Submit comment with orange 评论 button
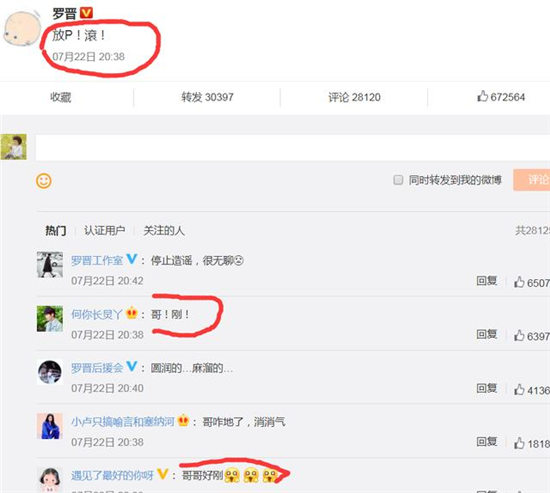550x493 pixels. coord(532,180)
